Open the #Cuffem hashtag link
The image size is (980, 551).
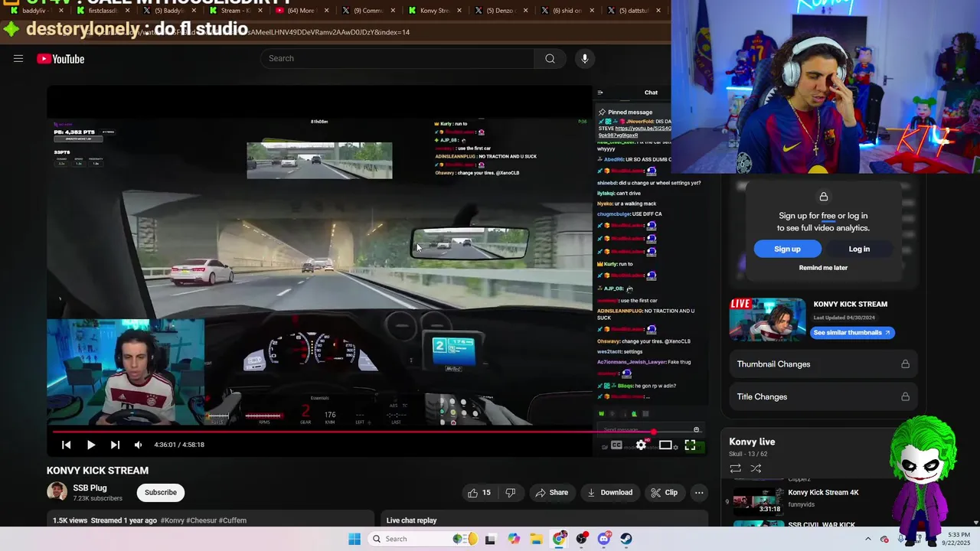pyautogui.click(x=234, y=520)
